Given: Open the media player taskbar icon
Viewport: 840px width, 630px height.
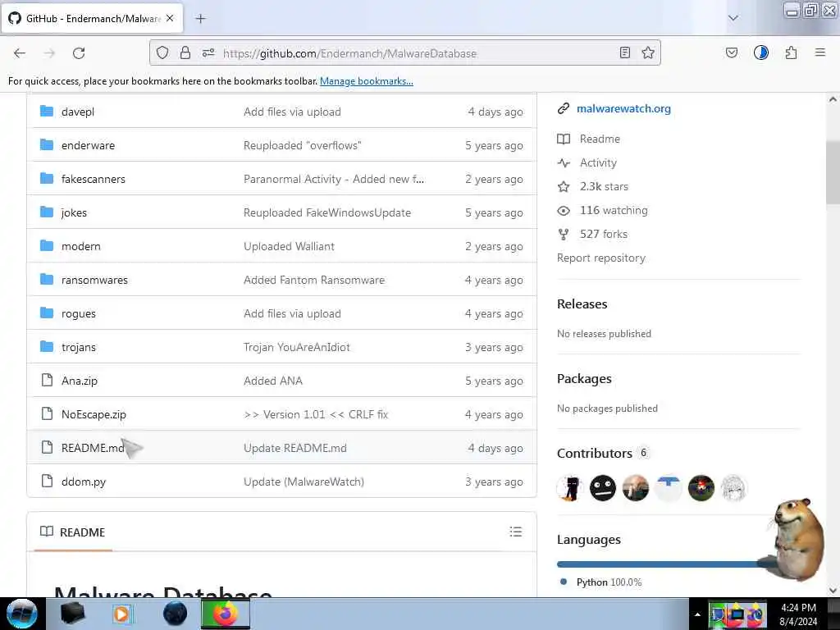Looking at the screenshot, I should pyautogui.click(x=122, y=614).
